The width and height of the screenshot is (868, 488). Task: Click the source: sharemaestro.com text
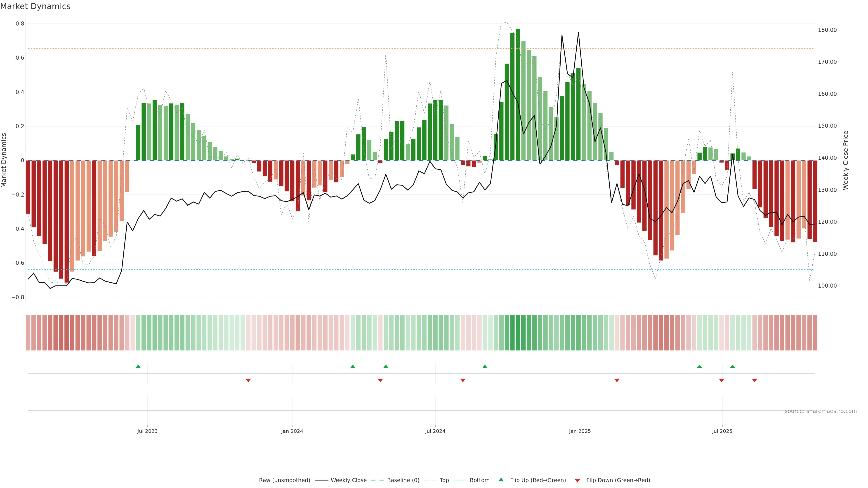pos(821,411)
